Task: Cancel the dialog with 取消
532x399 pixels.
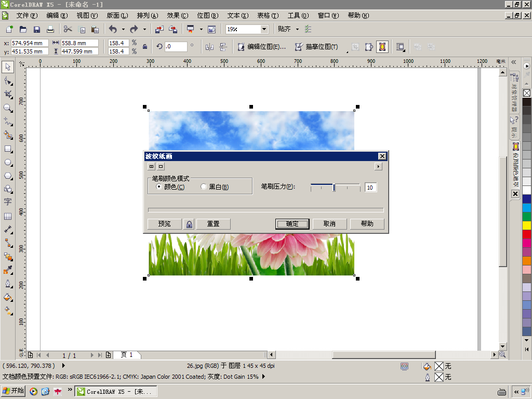Action: 329,224
